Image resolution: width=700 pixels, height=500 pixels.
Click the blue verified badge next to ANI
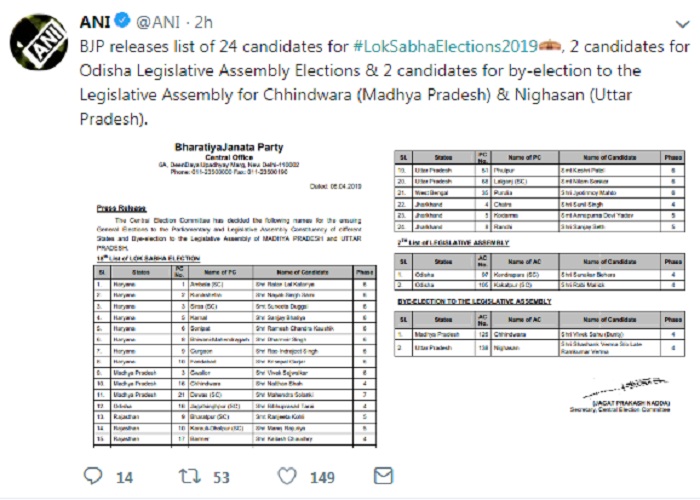pos(122,21)
